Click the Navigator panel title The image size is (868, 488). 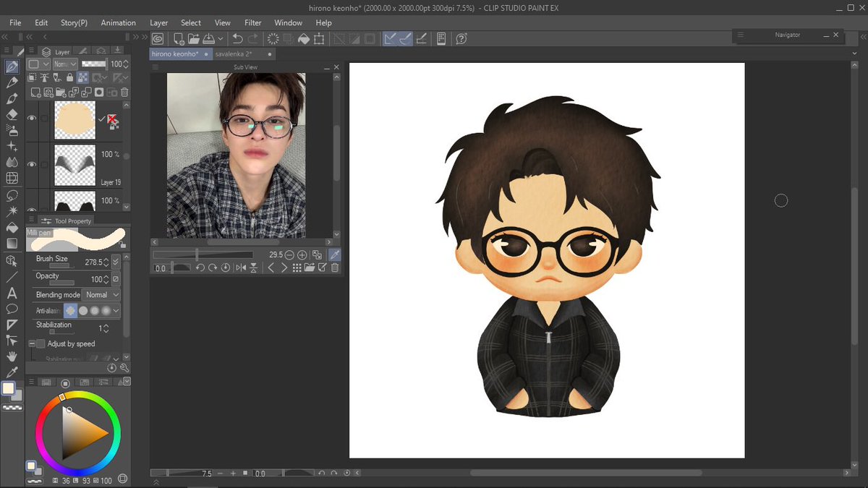tap(787, 35)
